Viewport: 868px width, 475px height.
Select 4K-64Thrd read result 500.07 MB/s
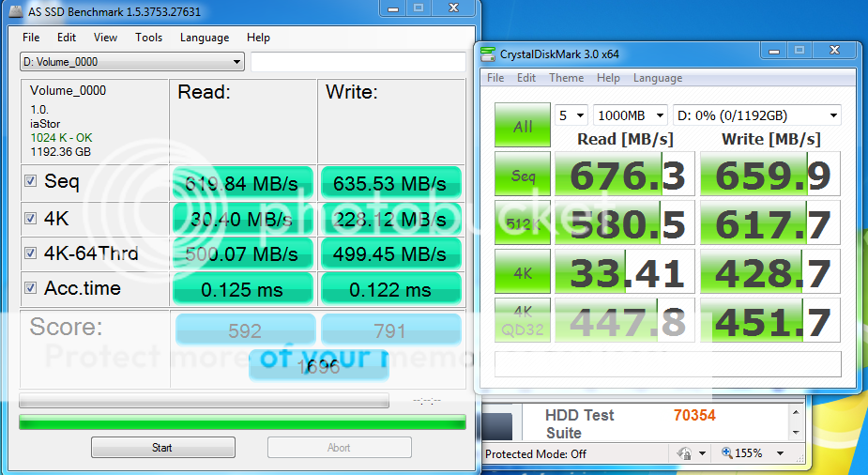coord(242,253)
